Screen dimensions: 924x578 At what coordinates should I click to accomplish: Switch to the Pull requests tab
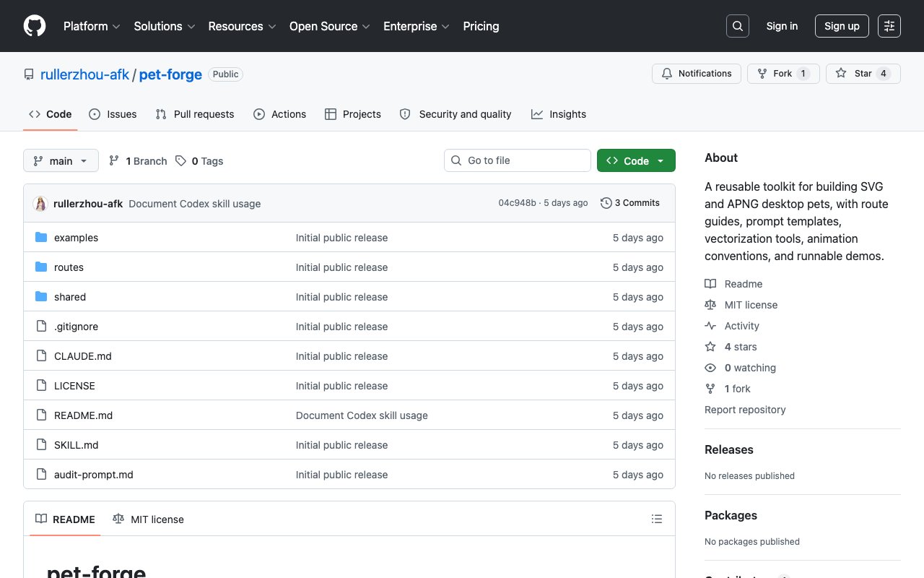tap(195, 114)
